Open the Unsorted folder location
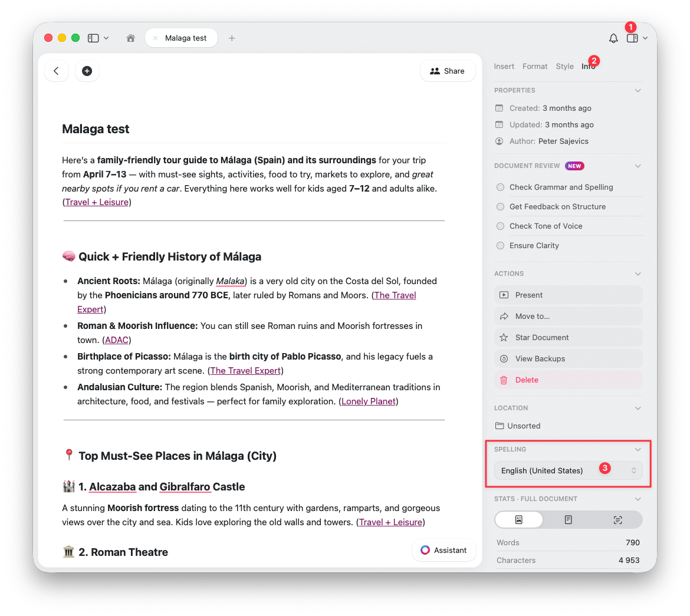Screen dimensions: 690x616 coord(518,426)
